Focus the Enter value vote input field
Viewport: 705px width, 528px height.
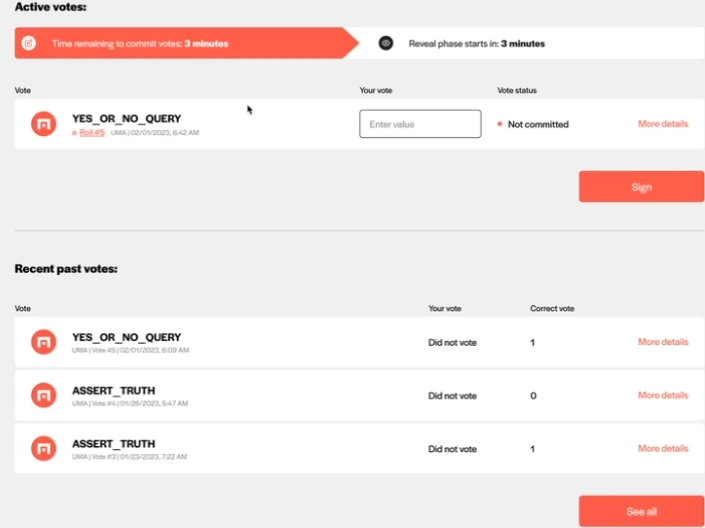tap(420, 124)
